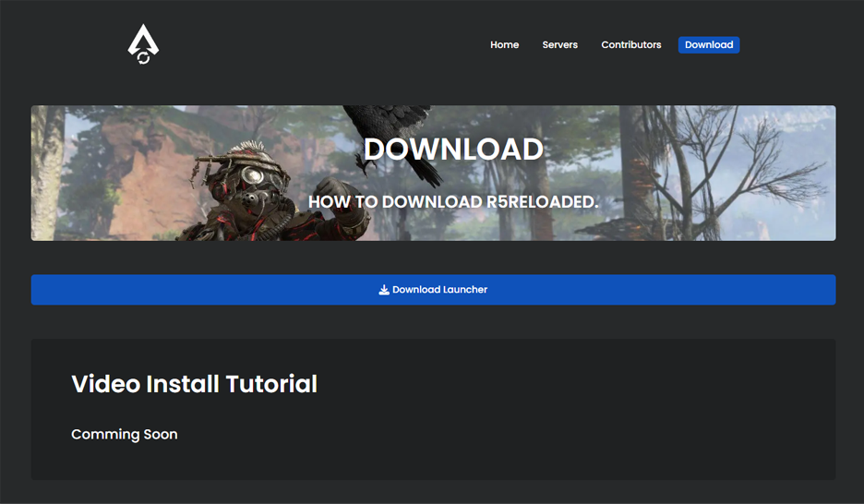The height and width of the screenshot is (504, 864).
Task: Open the Servers page
Action: pos(559,44)
